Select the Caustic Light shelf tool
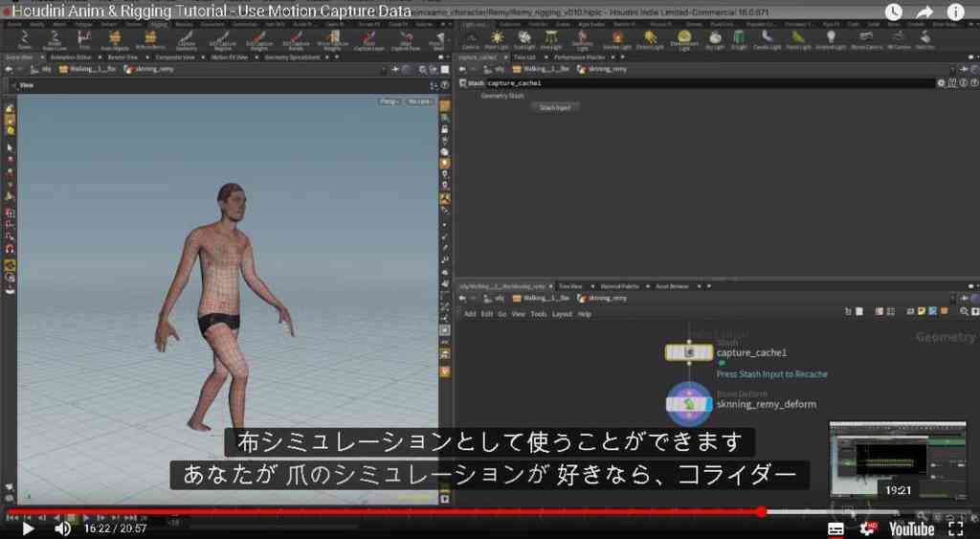The width and height of the screenshot is (980, 539). [767, 40]
